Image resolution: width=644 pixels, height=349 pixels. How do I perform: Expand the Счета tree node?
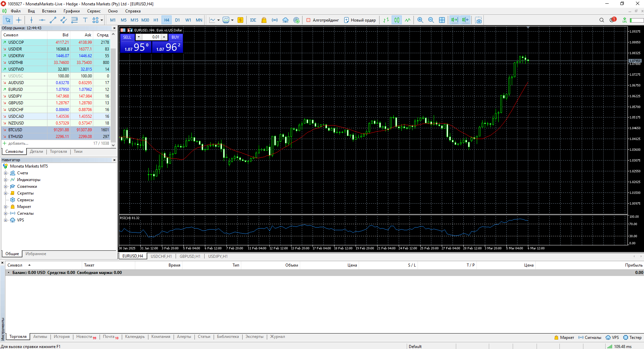(x=5, y=173)
